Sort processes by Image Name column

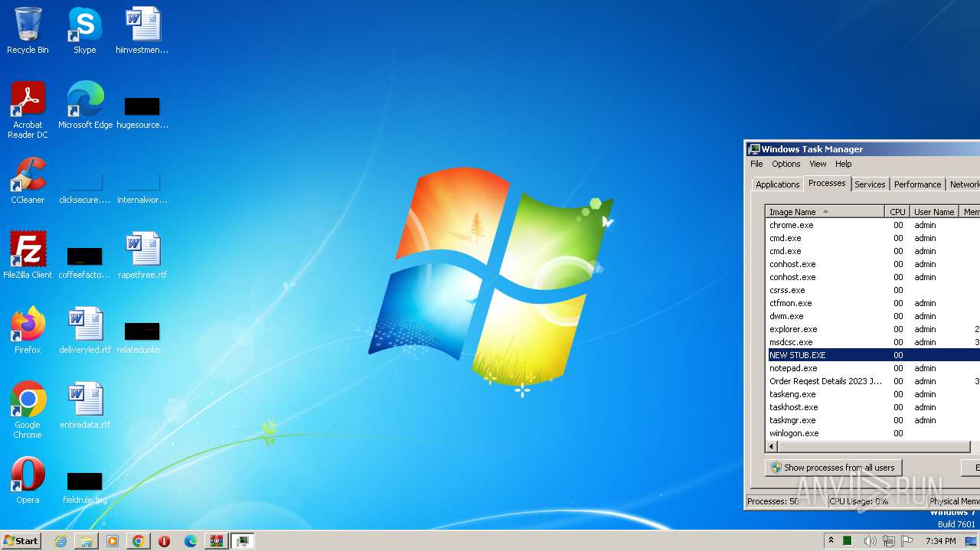coord(825,212)
